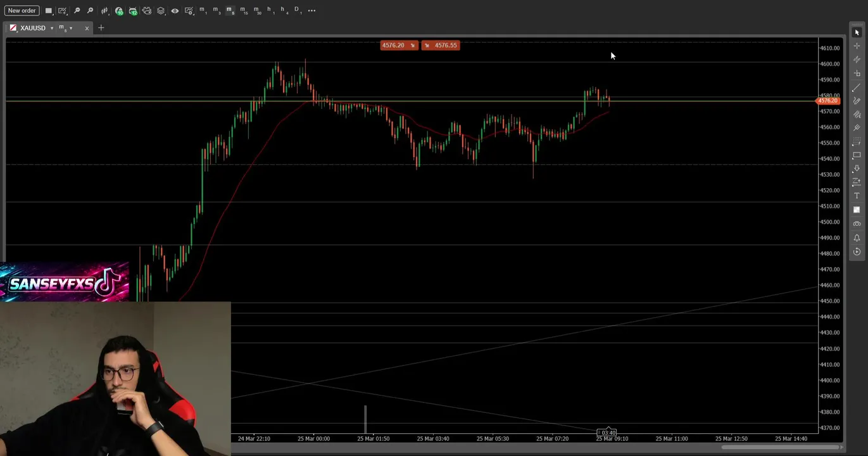The image size is (868, 456).
Task: Open the indicators icon with badge 10
Action: [x=119, y=11]
